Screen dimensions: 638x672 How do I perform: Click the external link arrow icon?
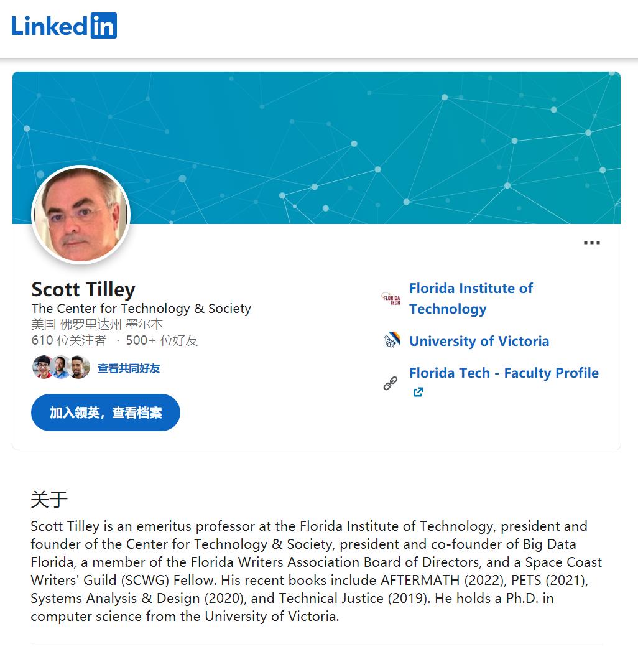(x=418, y=392)
